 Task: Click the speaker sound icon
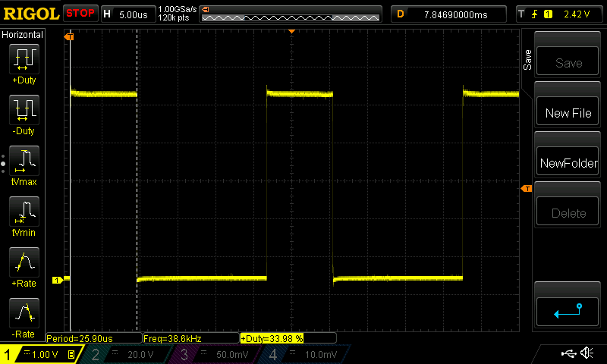(587, 353)
